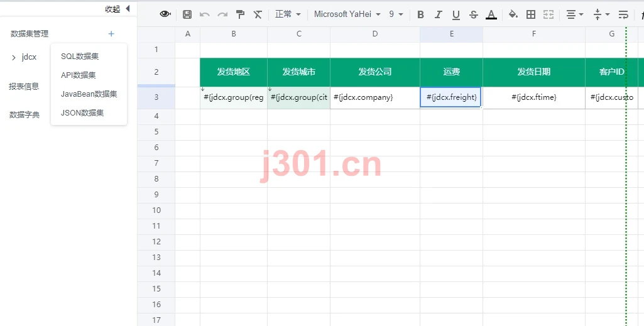The height and width of the screenshot is (326, 644).
Task: Open the font size 9 dropdown
Action: click(396, 14)
